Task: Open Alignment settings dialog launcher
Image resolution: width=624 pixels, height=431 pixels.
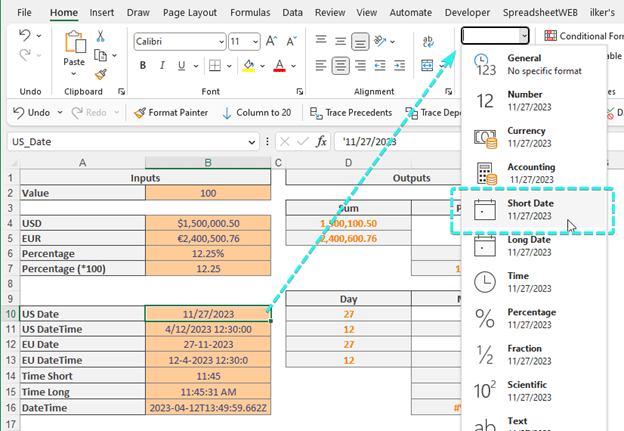Action: pyautogui.click(x=448, y=92)
